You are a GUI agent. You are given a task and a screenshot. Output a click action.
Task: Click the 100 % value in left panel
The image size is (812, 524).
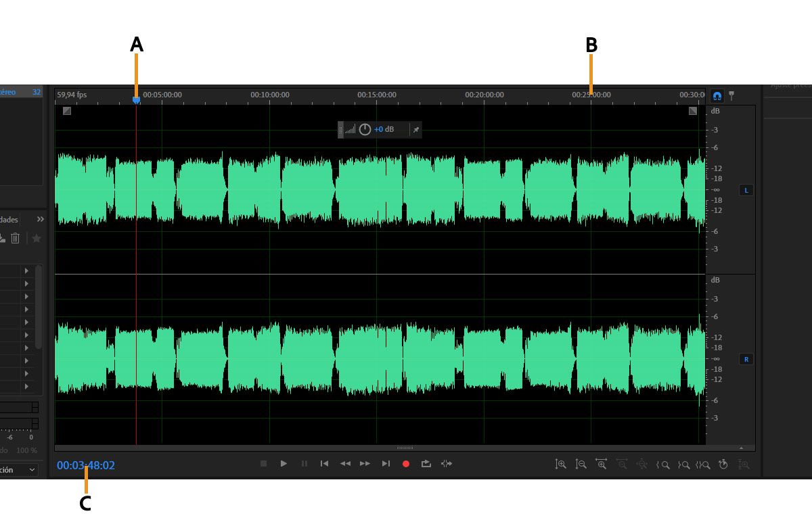(27, 450)
